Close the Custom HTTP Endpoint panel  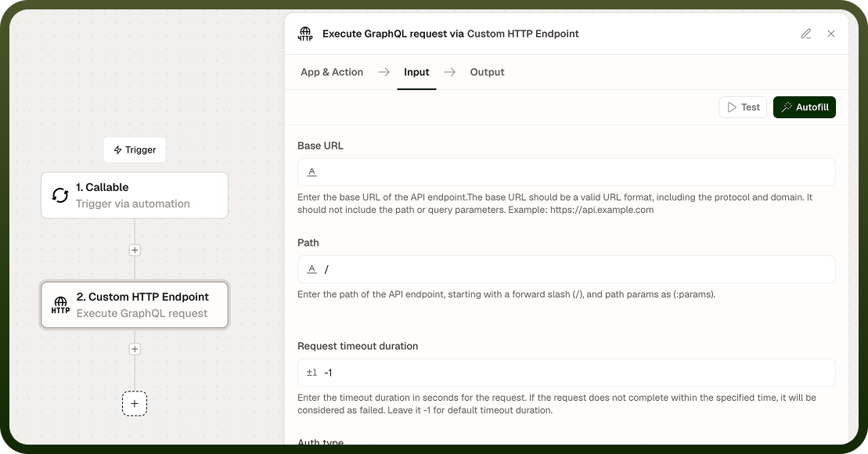[x=831, y=34]
